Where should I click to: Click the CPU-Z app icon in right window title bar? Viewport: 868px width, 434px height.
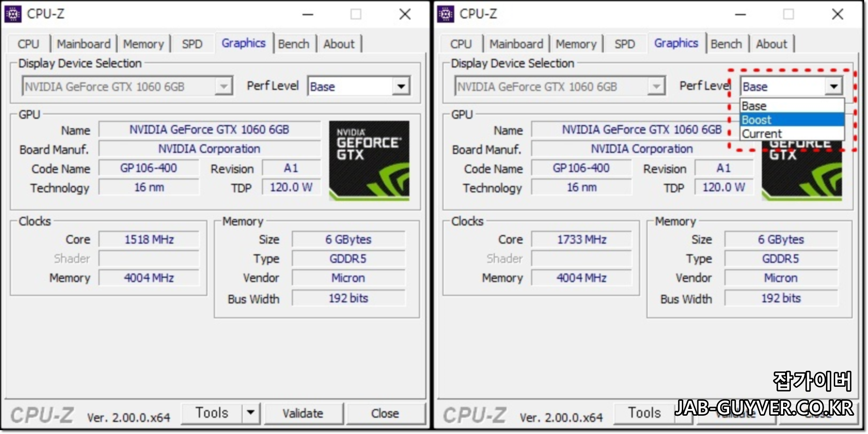click(x=445, y=14)
